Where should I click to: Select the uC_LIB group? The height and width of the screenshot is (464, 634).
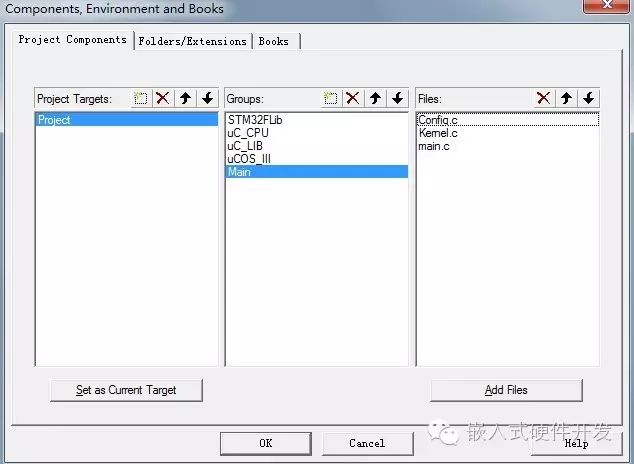point(317,146)
